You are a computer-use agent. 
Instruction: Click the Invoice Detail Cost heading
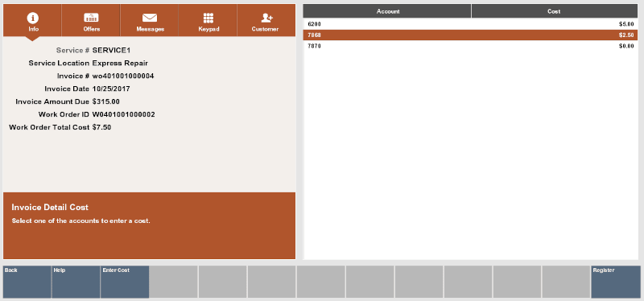50,208
